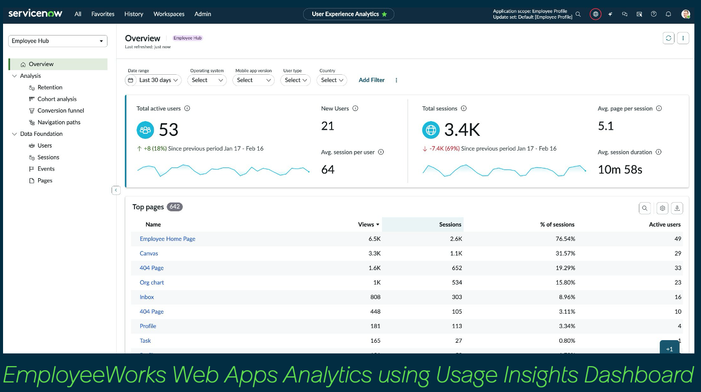Collapse the Analysis section
The width and height of the screenshot is (701, 392).
click(x=14, y=76)
